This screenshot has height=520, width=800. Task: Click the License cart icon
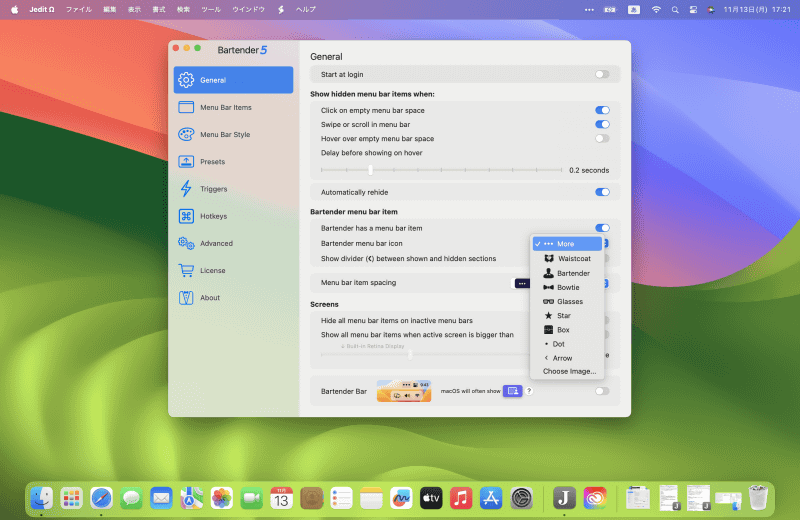point(186,270)
